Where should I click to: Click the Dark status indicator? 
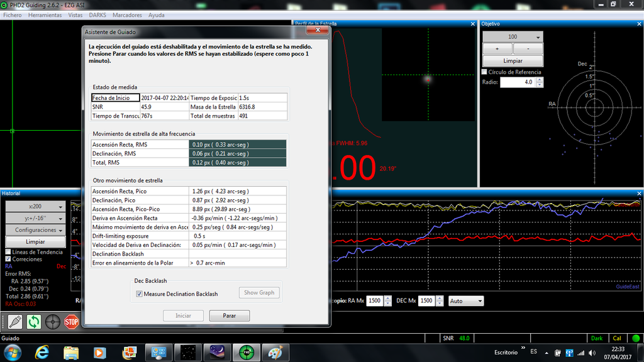tap(597, 338)
